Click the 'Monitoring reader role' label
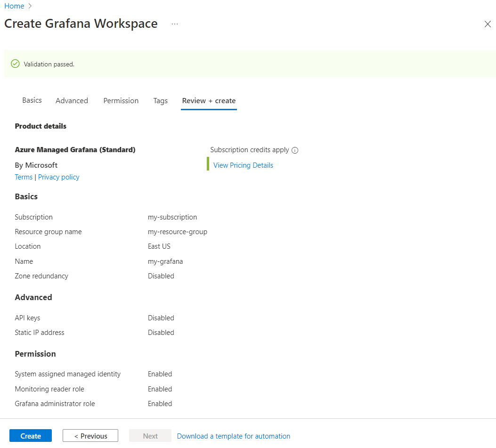The height and width of the screenshot is (448, 496). click(49, 389)
